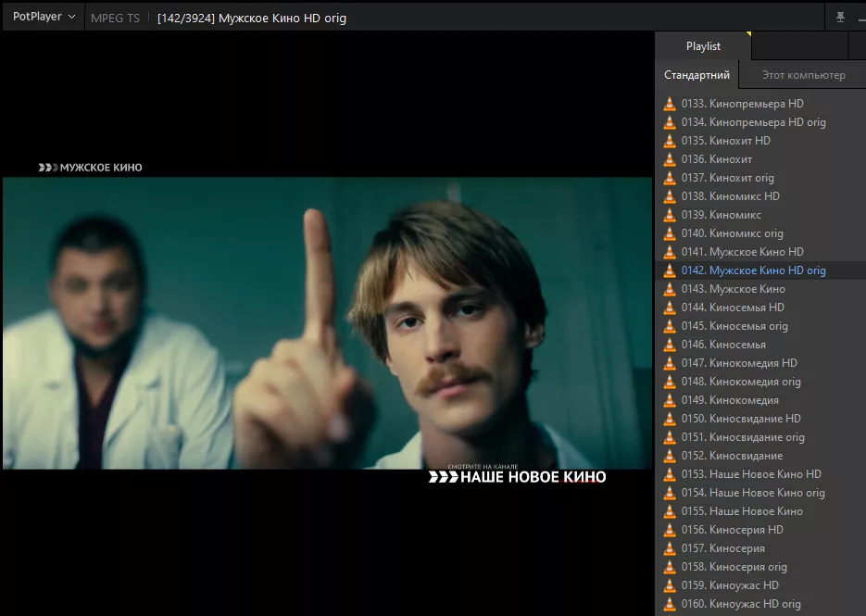Click VLC cone icon beside 0152. Киносвидание

670,456
